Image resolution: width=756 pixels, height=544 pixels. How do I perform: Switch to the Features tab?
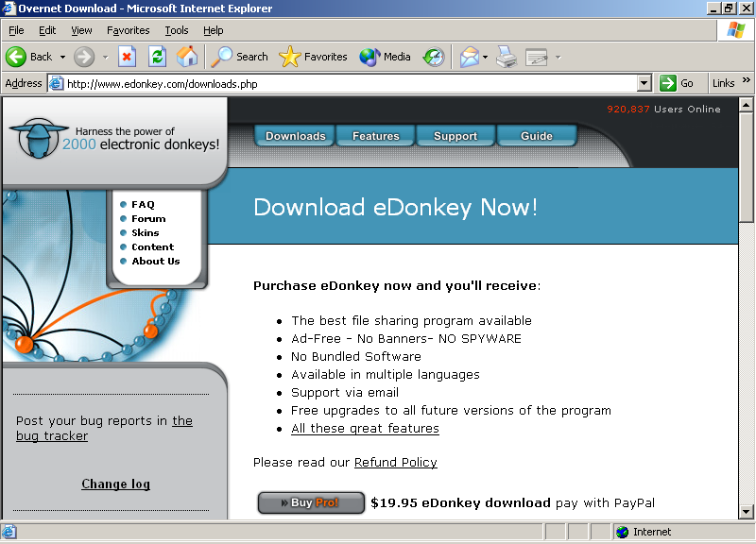point(375,136)
